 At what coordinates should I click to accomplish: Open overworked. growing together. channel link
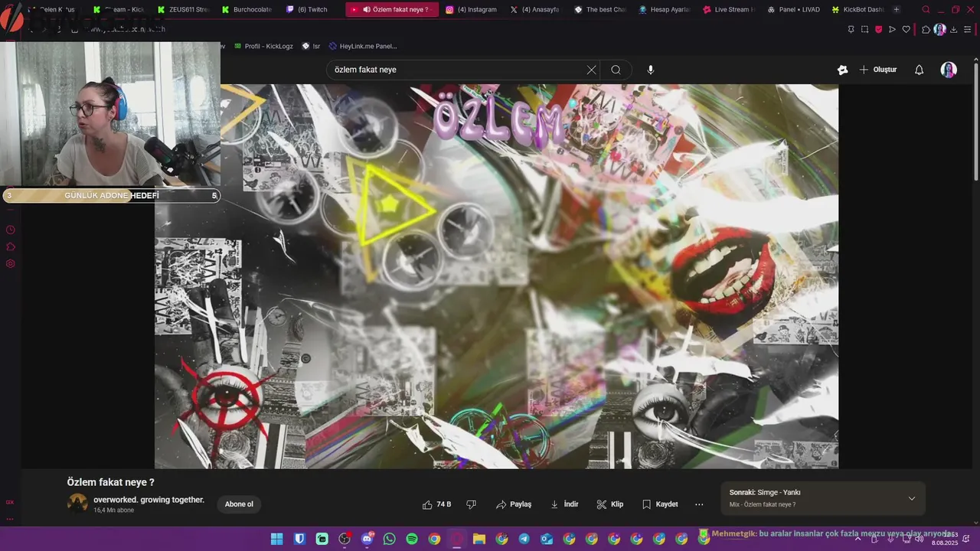click(x=149, y=500)
